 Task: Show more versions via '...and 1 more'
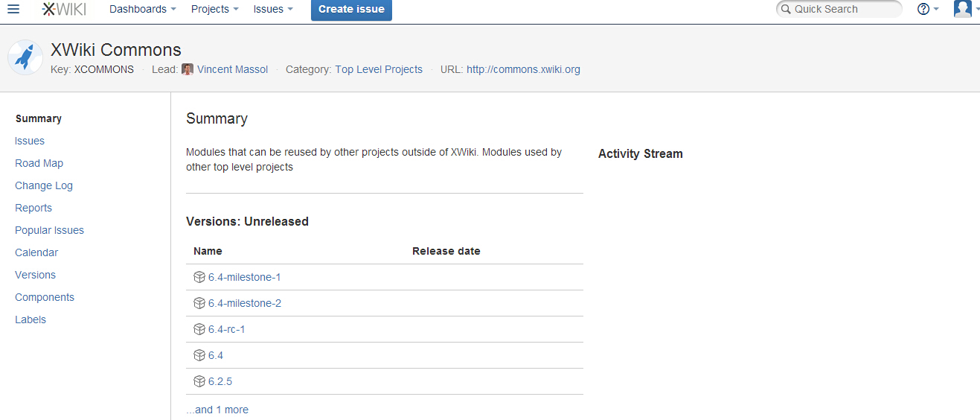click(x=217, y=410)
